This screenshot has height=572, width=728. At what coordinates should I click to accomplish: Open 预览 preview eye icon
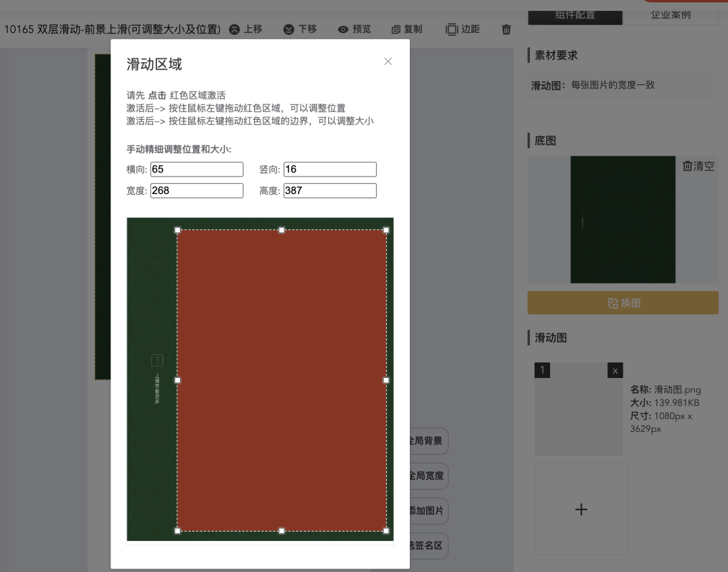click(x=355, y=29)
